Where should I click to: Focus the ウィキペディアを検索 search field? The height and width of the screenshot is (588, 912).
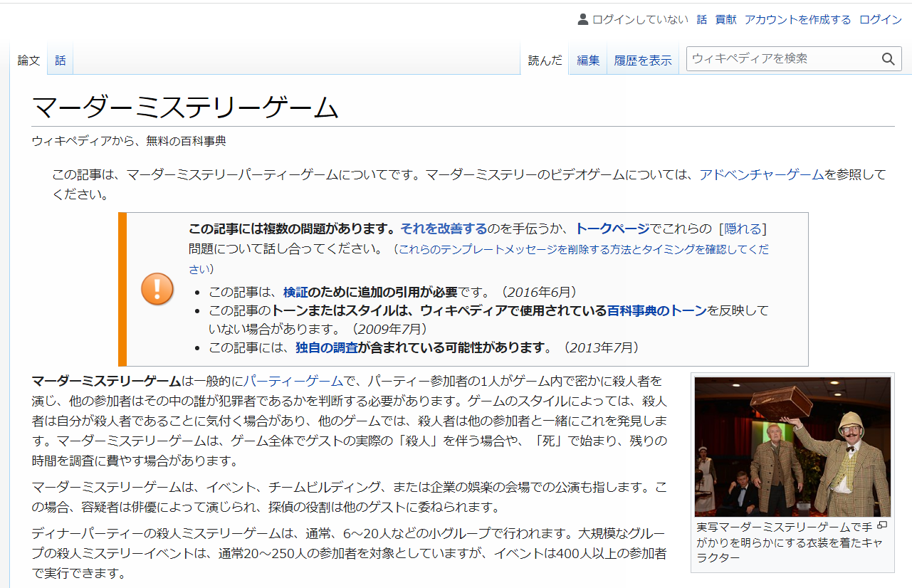click(780, 59)
